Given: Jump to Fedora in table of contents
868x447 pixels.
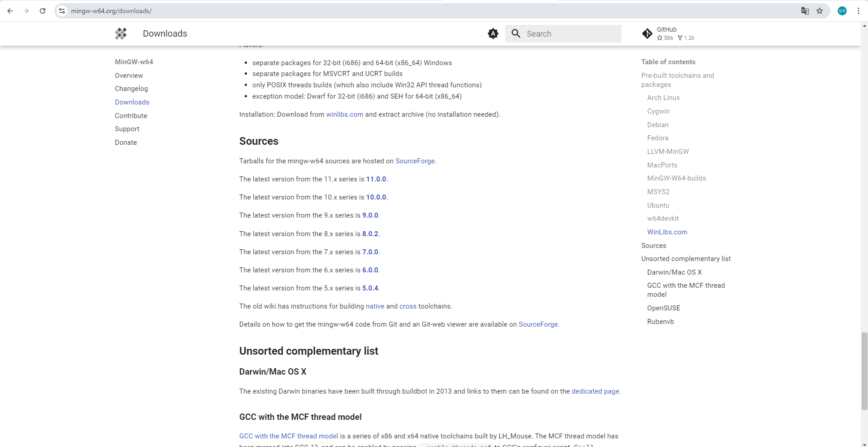Looking at the screenshot, I should pyautogui.click(x=658, y=138).
